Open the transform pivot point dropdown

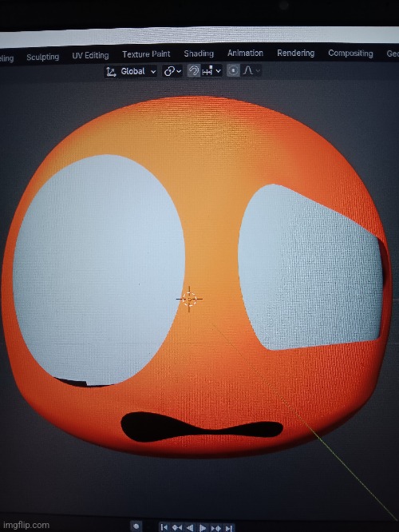tap(172, 71)
